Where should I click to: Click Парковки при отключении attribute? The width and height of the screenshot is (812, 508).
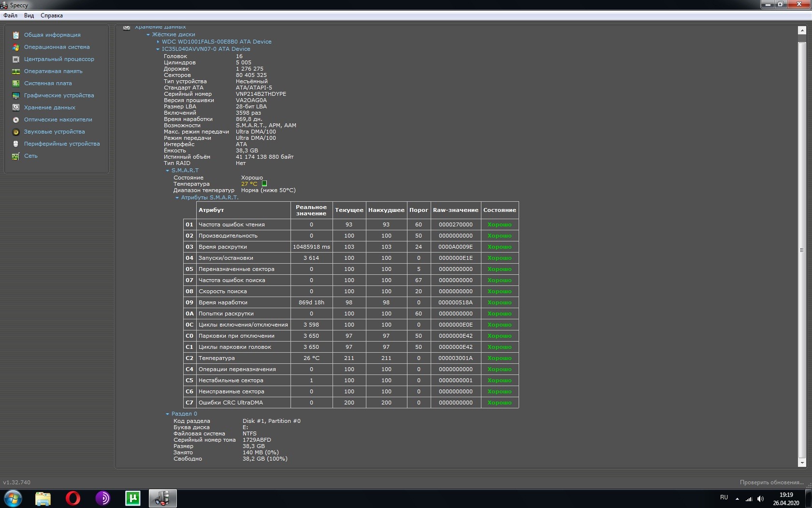pyautogui.click(x=236, y=336)
